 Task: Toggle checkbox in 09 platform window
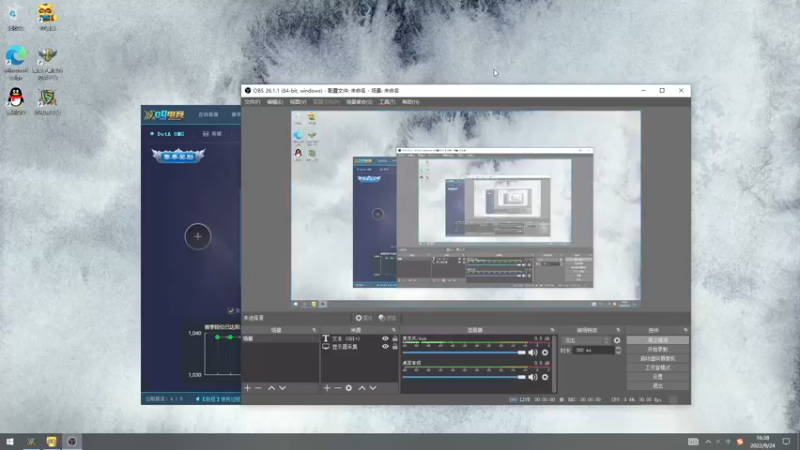click(x=231, y=311)
